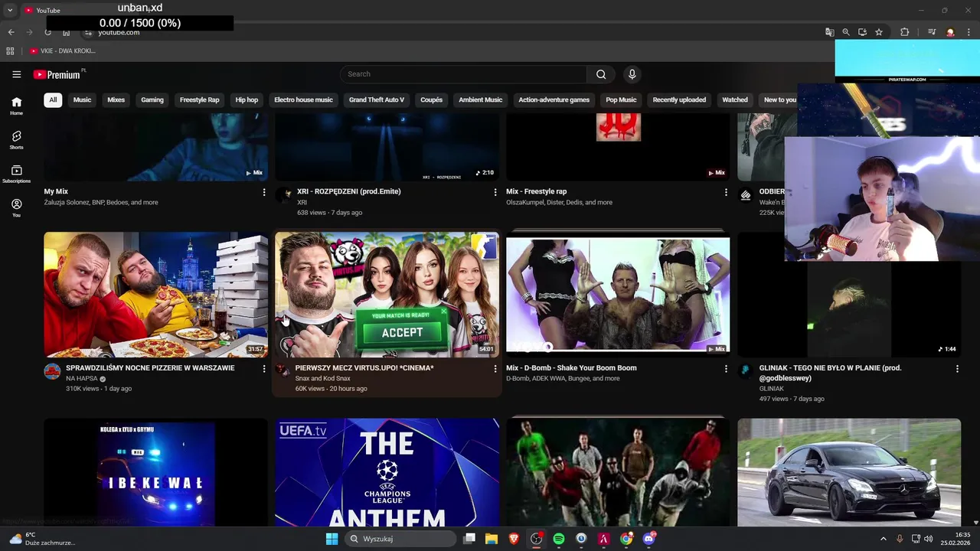Select the Freestyle Rap filter chip
Viewport: 980px width, 551px height.
(199, 99)
